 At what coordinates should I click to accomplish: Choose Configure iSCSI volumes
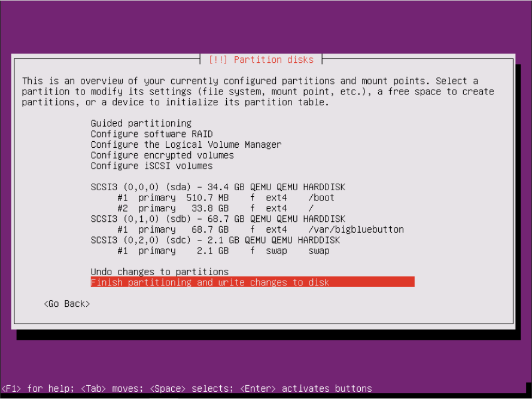click(151, 166)
